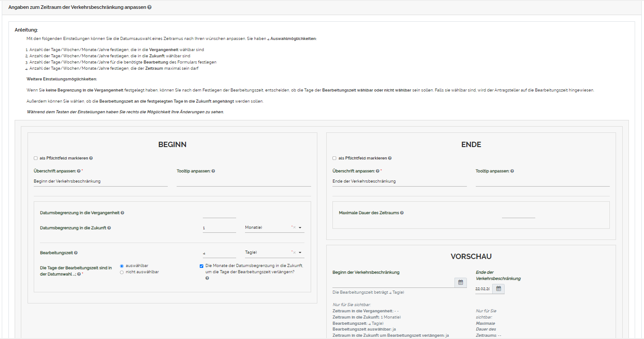The width and height of the screenshot is (644, 339).
Task: Click the empty Beginn date field in the Vorschau
Action: [393, 282]
